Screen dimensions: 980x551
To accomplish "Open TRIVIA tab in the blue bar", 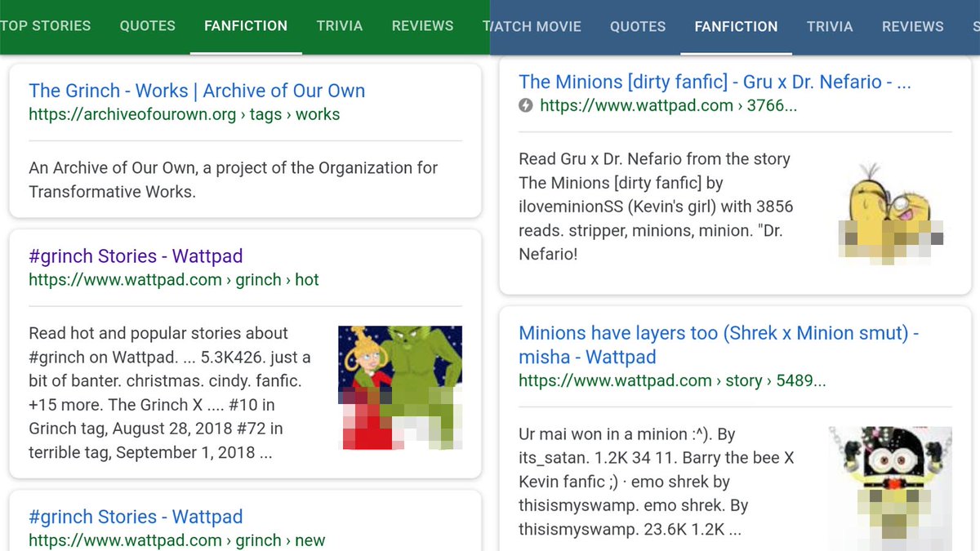I will [830, 26].
